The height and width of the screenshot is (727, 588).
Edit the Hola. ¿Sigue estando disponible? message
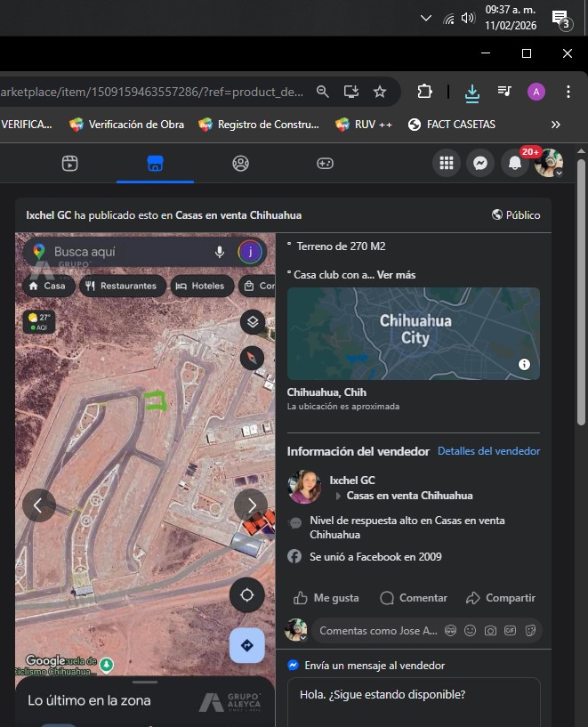tap(414, 702)
